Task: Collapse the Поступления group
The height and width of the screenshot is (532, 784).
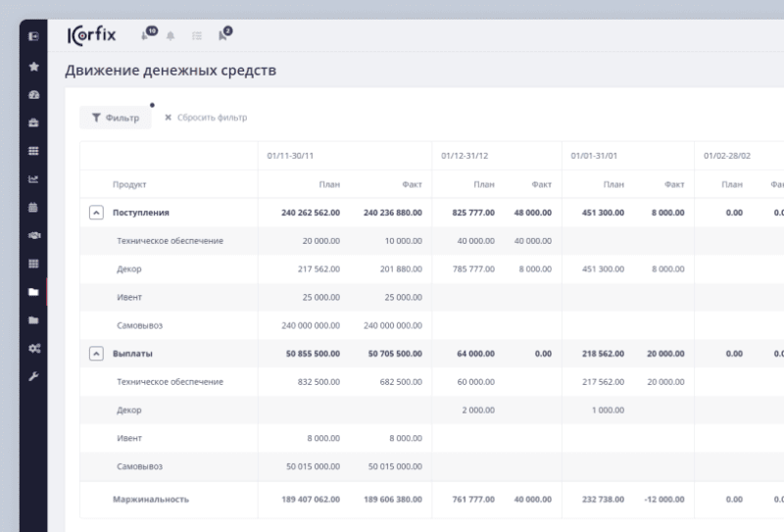Action: tap(96, 213)
